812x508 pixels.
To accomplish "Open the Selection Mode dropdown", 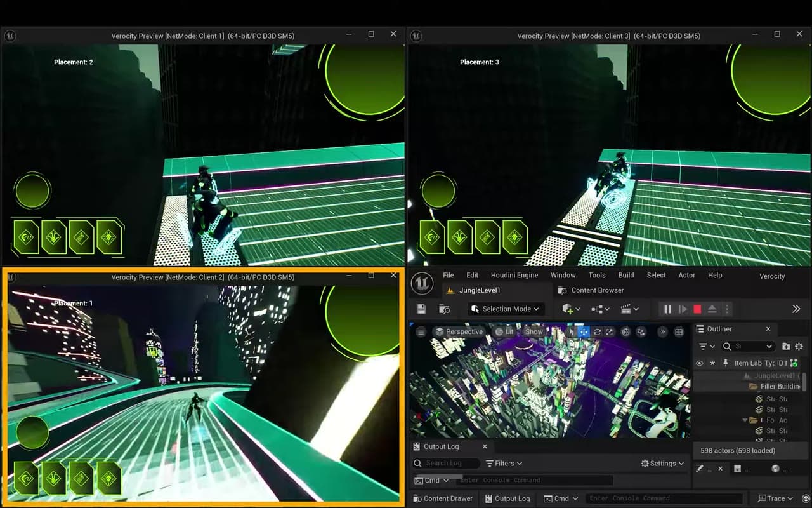I will [x=506, y=309].
